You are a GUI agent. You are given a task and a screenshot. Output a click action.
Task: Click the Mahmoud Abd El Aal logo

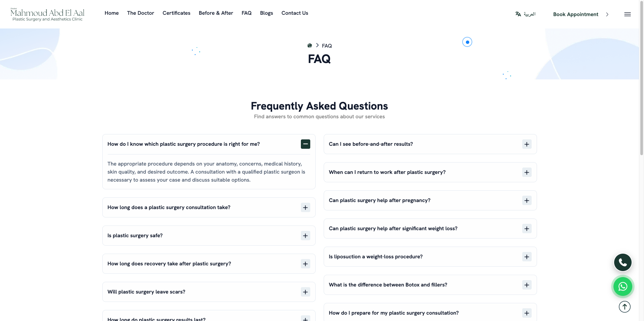pyautogui.click(x=47, y=14)
